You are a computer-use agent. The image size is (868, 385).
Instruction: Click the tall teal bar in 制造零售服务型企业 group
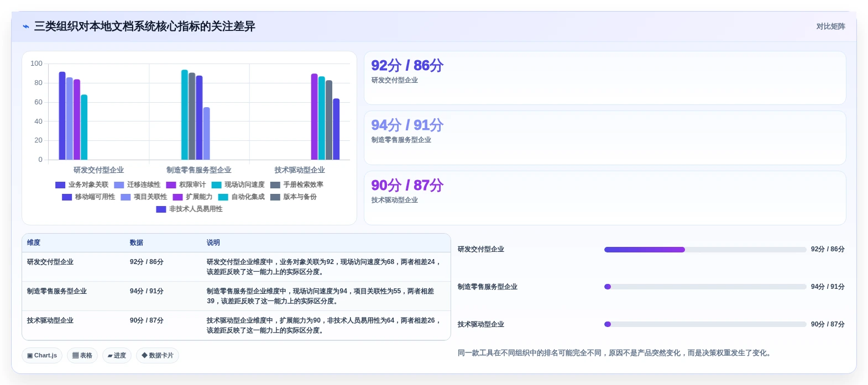pos(185,115)
